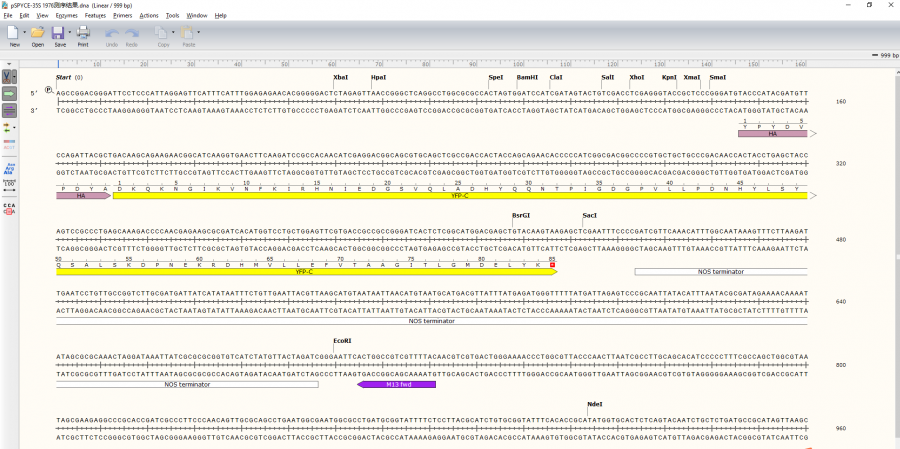Expand the Copy options dropdown arrow
Screen dimensions: 900x449
coord(173,32)
